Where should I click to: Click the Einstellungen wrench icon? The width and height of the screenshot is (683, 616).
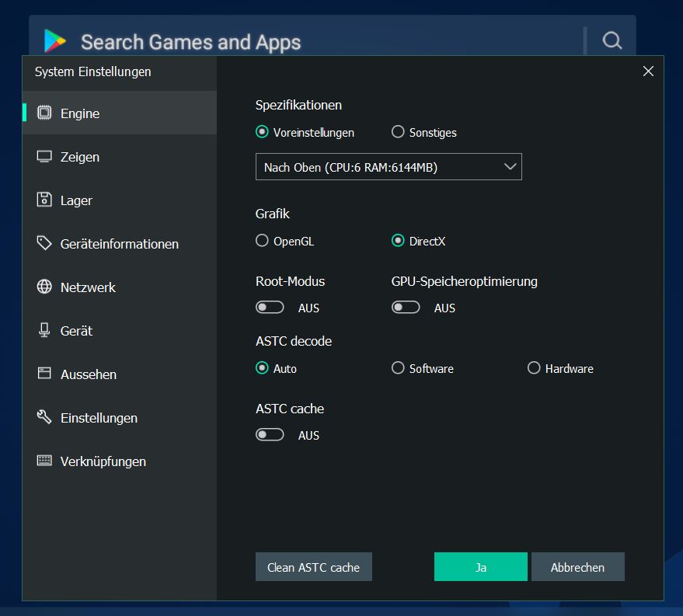(44, 417)
